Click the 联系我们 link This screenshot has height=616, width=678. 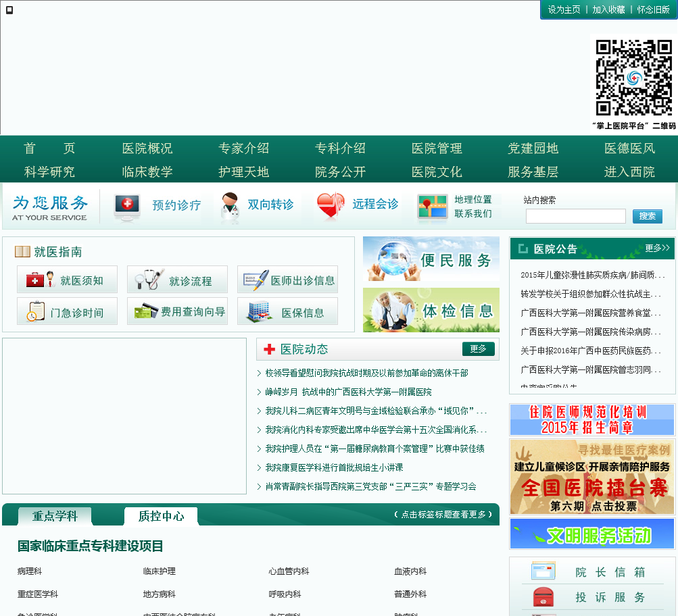coord(473,213)
